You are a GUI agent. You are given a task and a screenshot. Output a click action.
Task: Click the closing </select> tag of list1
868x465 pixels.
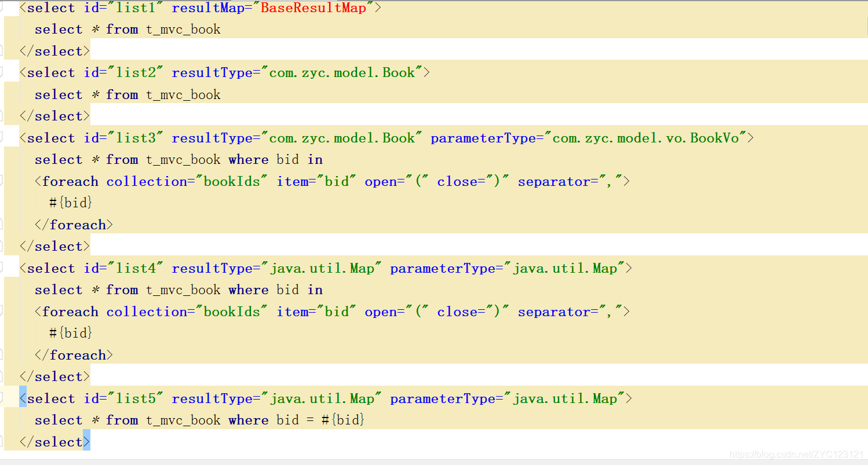click(54, 52)
